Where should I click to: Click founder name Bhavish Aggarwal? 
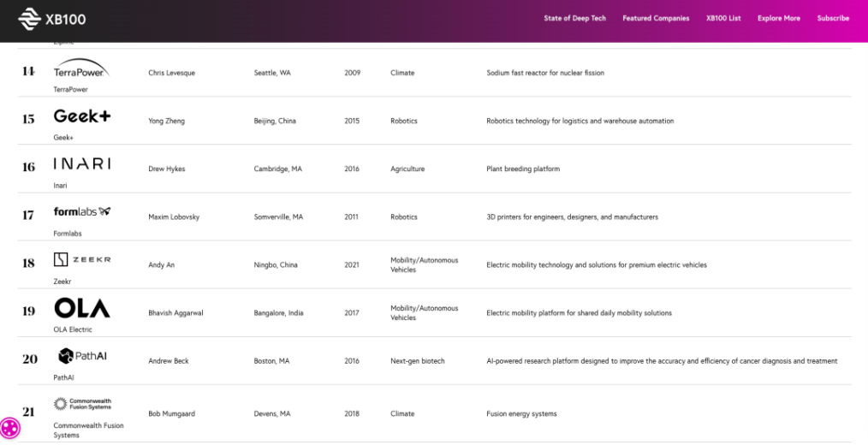click(x=176, y=313)
